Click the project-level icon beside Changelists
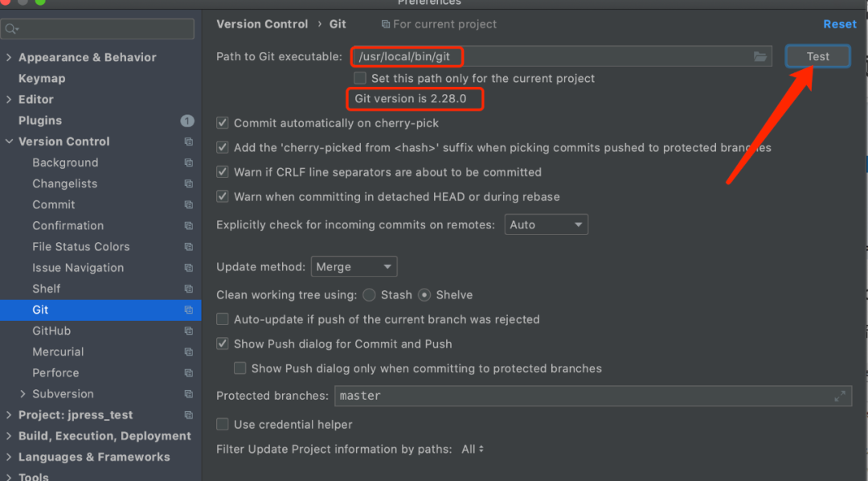 point(188,183)
